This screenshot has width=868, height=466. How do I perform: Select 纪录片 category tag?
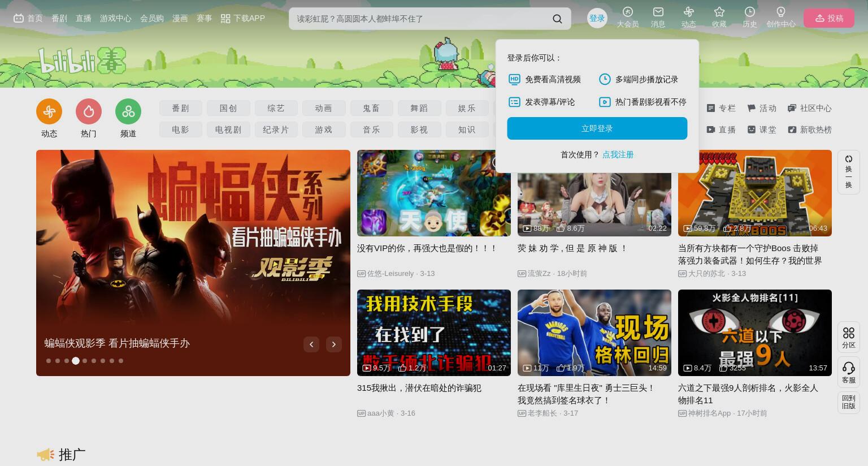point(276,130)
